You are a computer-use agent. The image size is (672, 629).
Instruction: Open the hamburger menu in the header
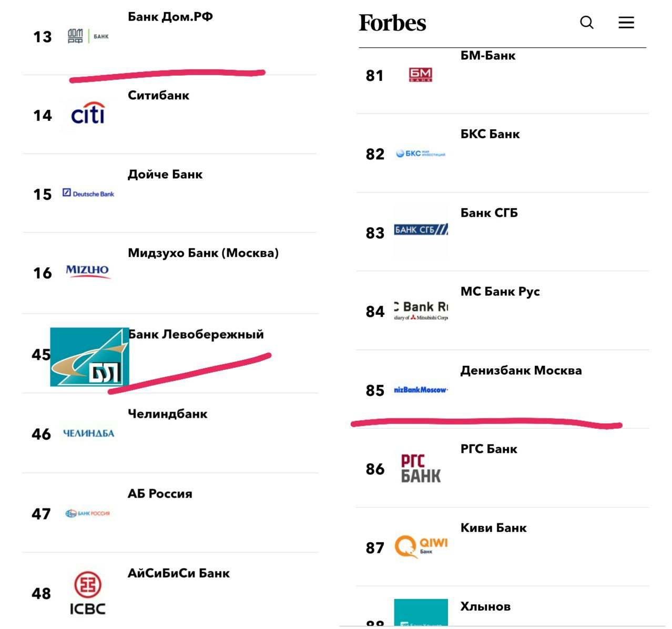[626, 23]
